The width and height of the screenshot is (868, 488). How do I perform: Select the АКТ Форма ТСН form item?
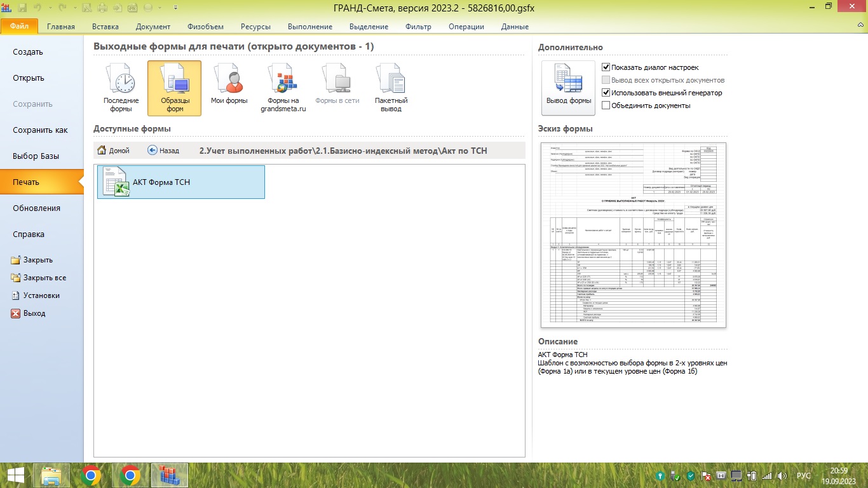tap(180, 182)
